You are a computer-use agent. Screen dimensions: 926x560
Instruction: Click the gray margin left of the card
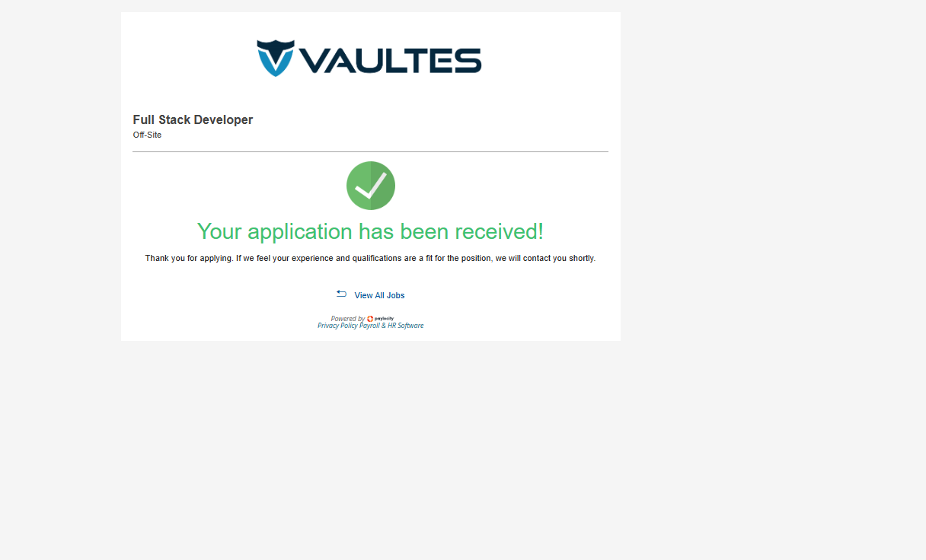click(x=59, y=228)
